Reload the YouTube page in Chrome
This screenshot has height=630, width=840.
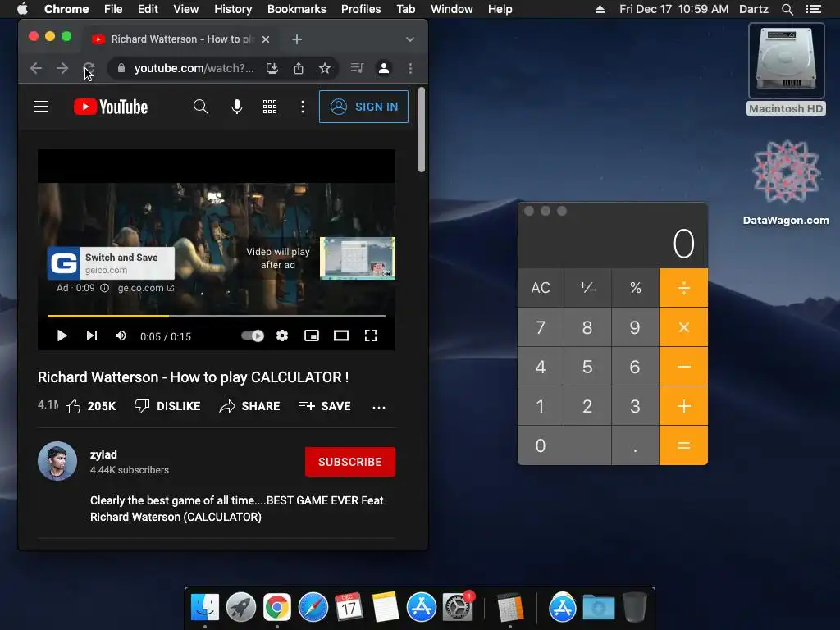pyautogui.click(x=89, y=68)
